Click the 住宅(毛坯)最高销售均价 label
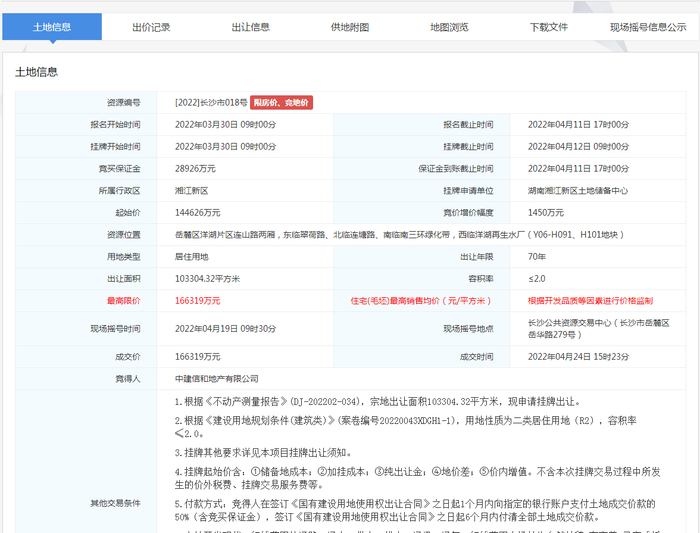Viewport: 700px width, 533px height. (421, 301)
